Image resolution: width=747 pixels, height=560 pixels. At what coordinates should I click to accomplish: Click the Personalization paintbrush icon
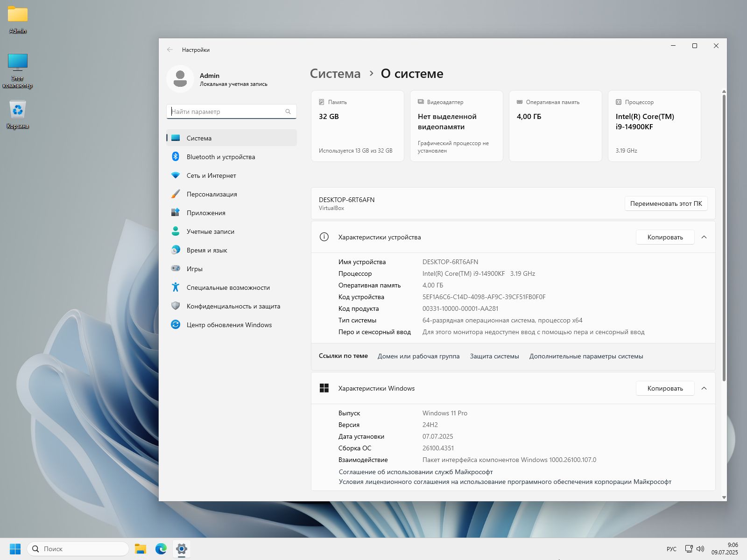176,194
